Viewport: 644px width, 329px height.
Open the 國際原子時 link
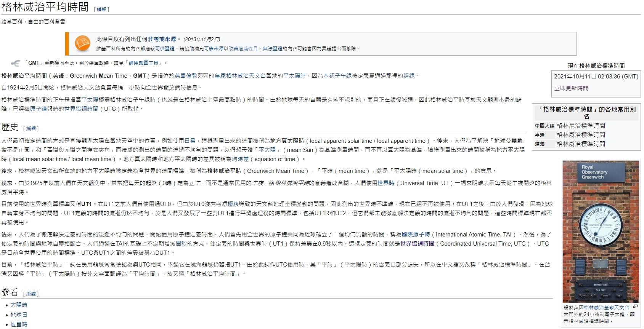[416, 235]
